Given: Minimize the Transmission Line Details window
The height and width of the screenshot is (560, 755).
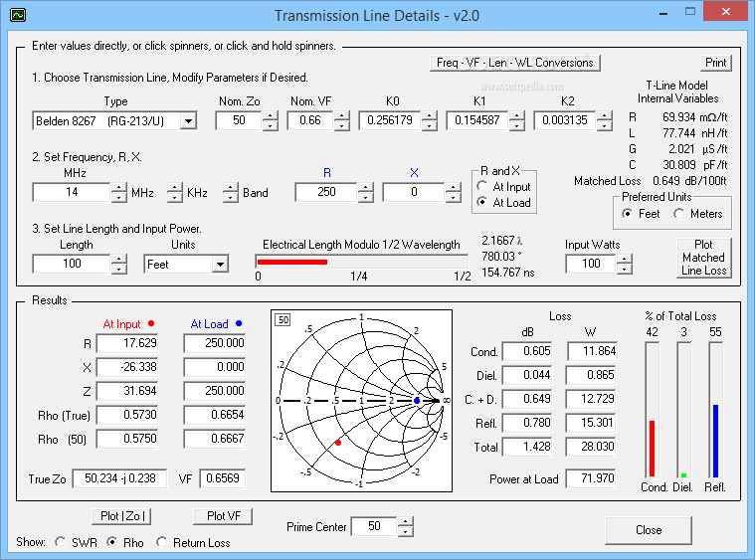Looking at the screenshot, I should [663, 13].
